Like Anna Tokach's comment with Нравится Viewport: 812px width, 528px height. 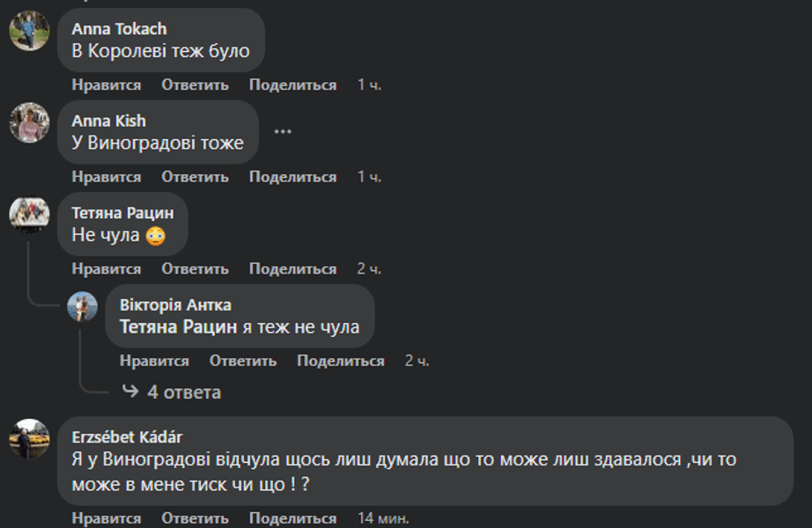pos(106,85)
